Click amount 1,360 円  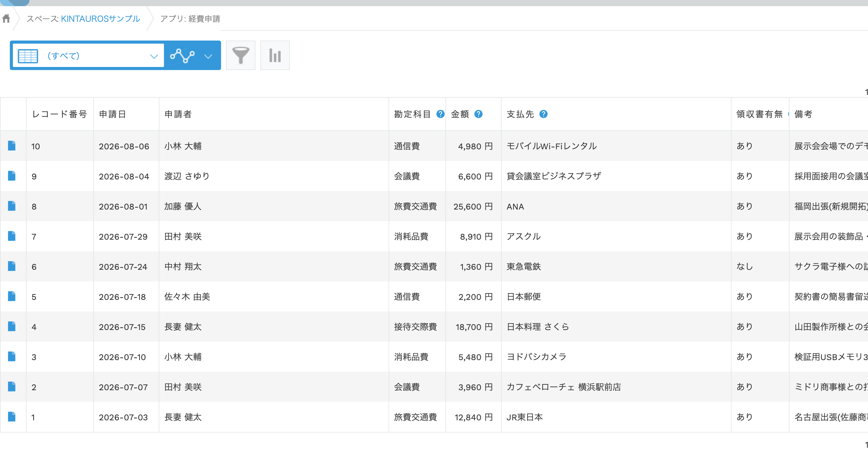pyautogui.click(x=477, y=267)
